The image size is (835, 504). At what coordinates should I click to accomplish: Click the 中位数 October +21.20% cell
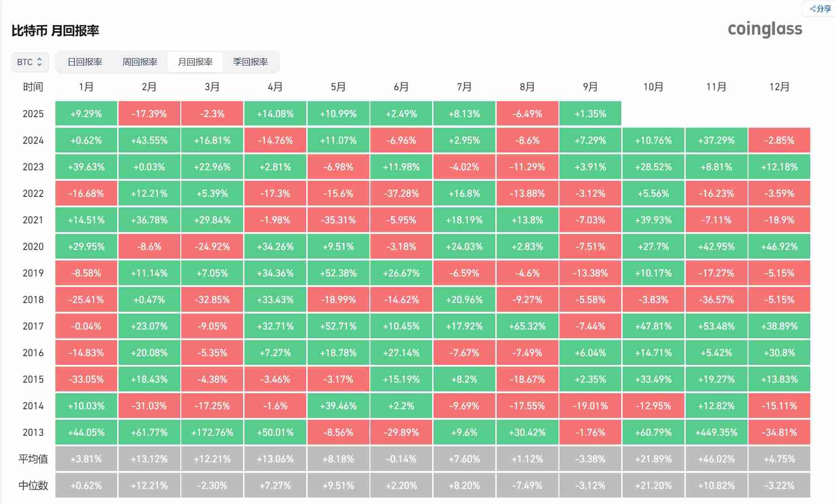click(x=653, y=485)
